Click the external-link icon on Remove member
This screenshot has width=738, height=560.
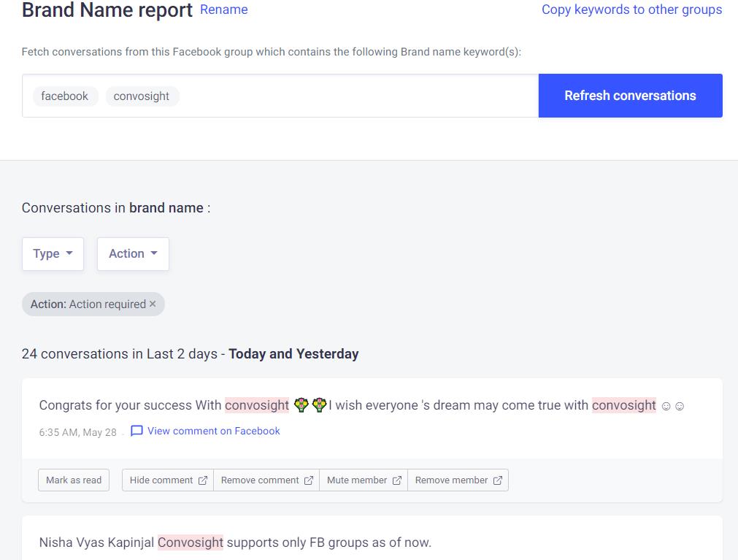(497, 480)
